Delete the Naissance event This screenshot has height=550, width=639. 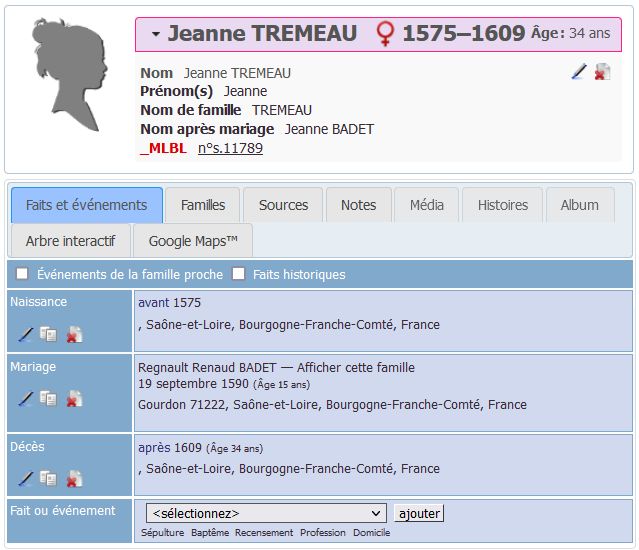tap(73, 334)
